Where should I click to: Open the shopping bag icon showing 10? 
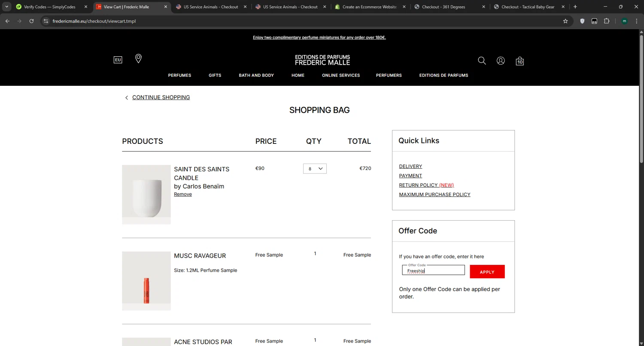520,61
